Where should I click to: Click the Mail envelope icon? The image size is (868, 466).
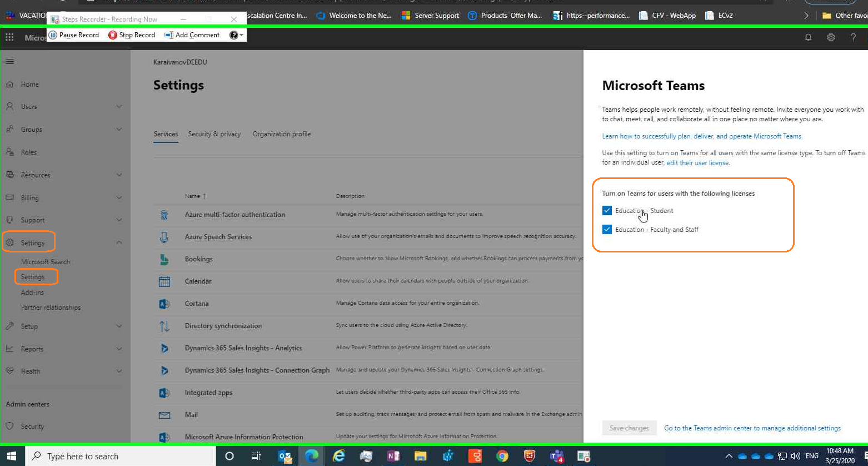coord(164,415)
